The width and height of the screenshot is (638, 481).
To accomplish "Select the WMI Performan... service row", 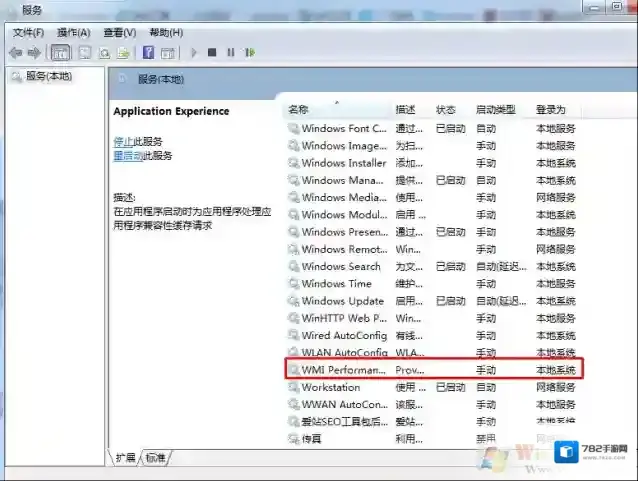I will (x=433, y=370).
